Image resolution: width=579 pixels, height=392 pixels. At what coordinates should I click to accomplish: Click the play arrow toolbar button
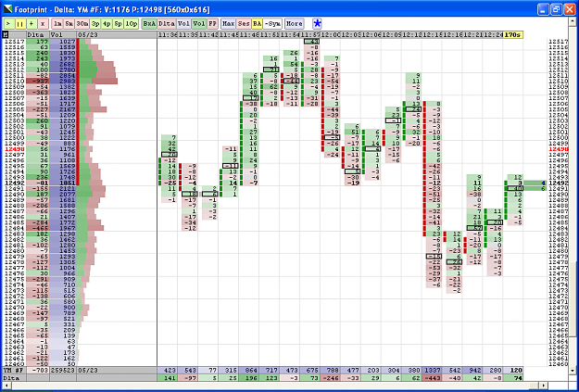8,24
